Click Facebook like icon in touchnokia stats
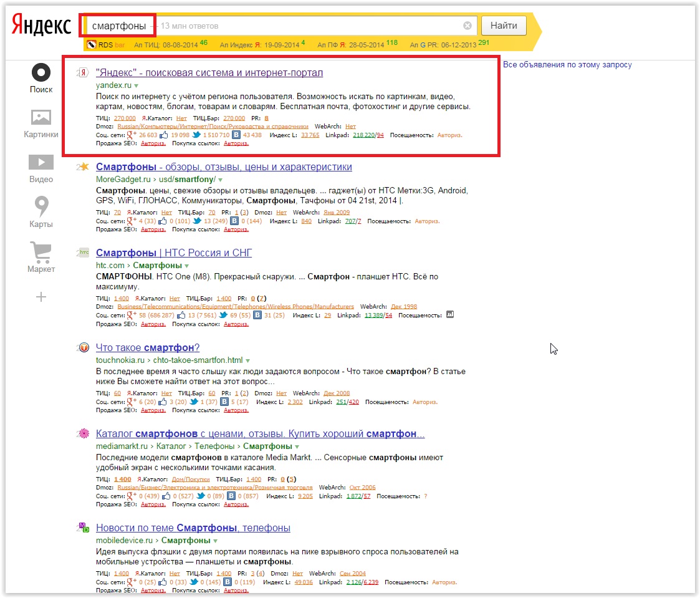This screenshot has height=598, width=700. click(163, 402)
